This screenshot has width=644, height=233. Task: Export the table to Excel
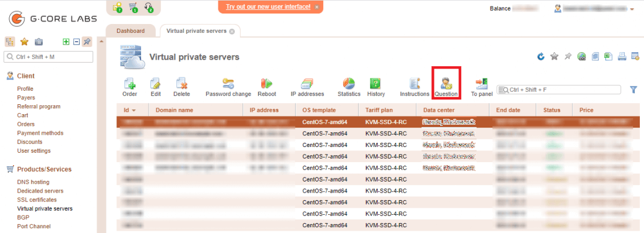point(608,57)
